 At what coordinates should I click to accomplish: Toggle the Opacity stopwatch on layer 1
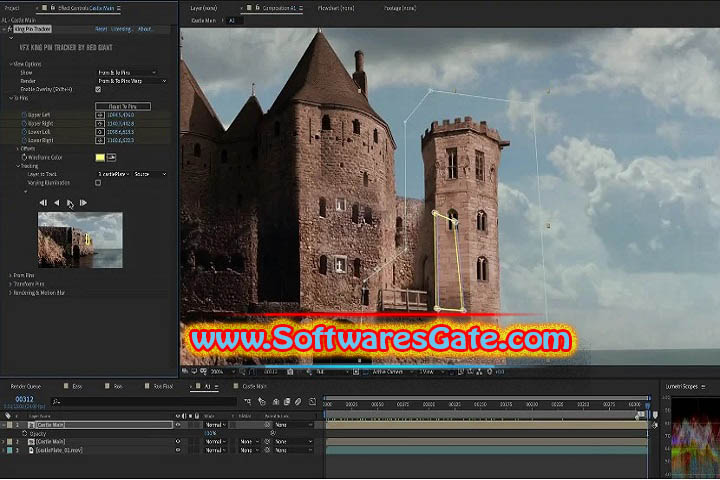24,434
